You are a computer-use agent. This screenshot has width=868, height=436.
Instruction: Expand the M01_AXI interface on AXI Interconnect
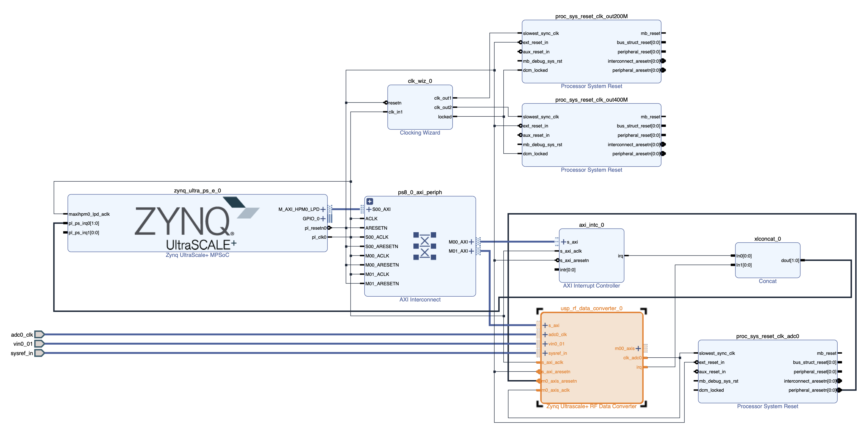click(471, 251)
